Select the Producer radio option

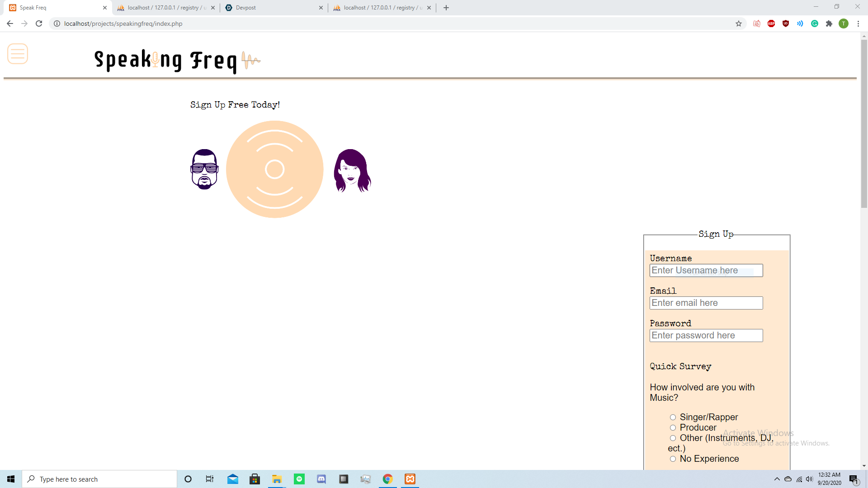point(673,428)
